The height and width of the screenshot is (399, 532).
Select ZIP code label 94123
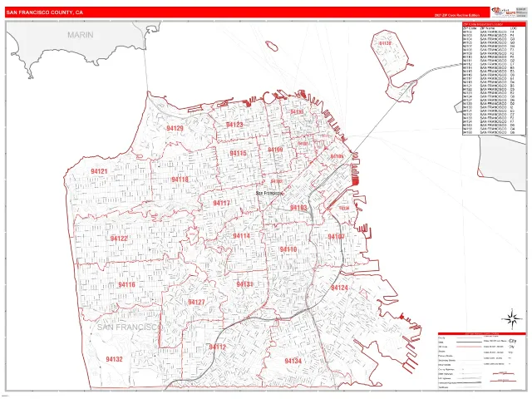coord(234,125)
